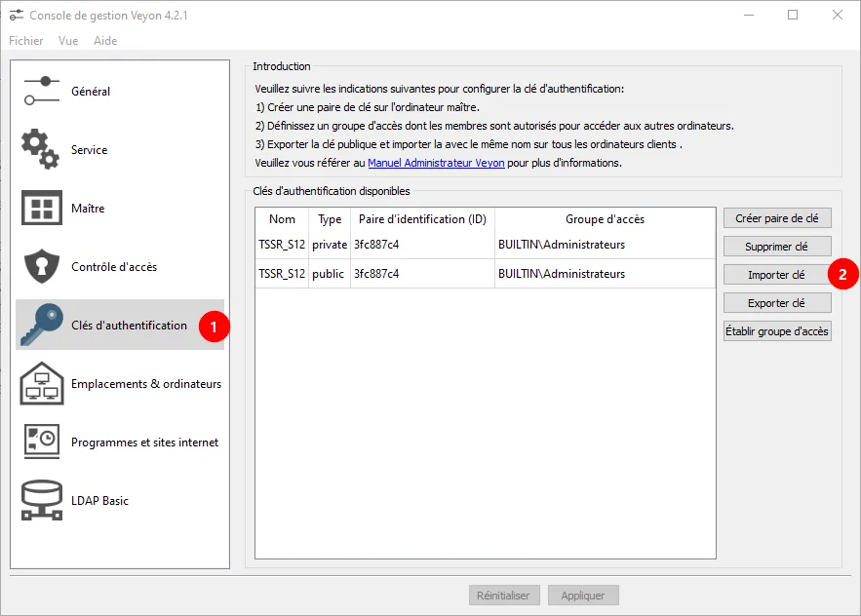The width and height of the screenshot is (861, 616).
Task: Close the Veyon console window
Action: (838, 15)
